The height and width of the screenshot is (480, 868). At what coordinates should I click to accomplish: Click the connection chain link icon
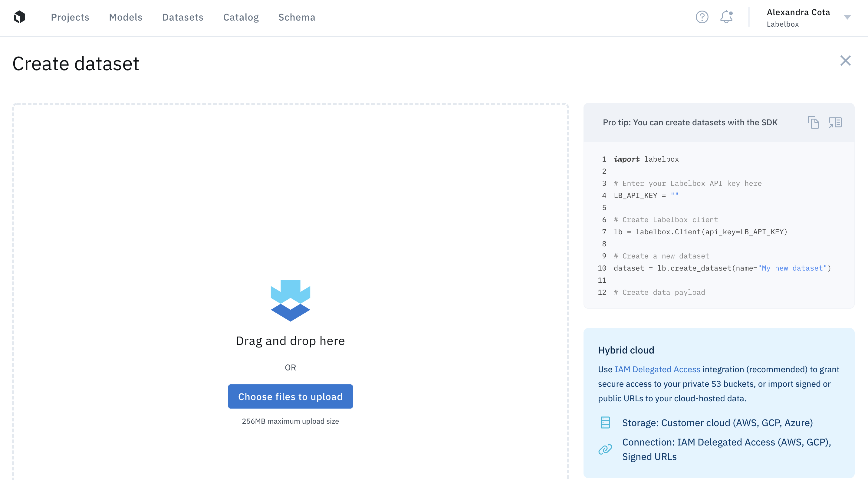[x=605, y=449]
